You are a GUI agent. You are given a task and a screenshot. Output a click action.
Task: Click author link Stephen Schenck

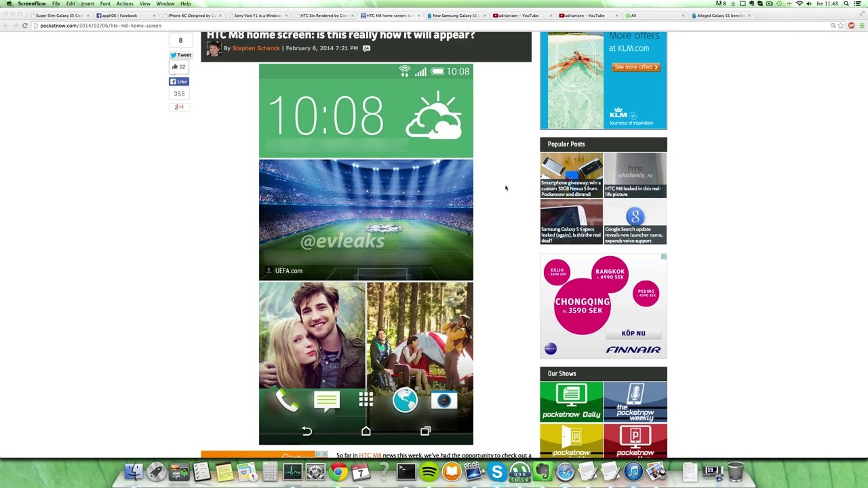pyautogui.click(x=256, y=48)
